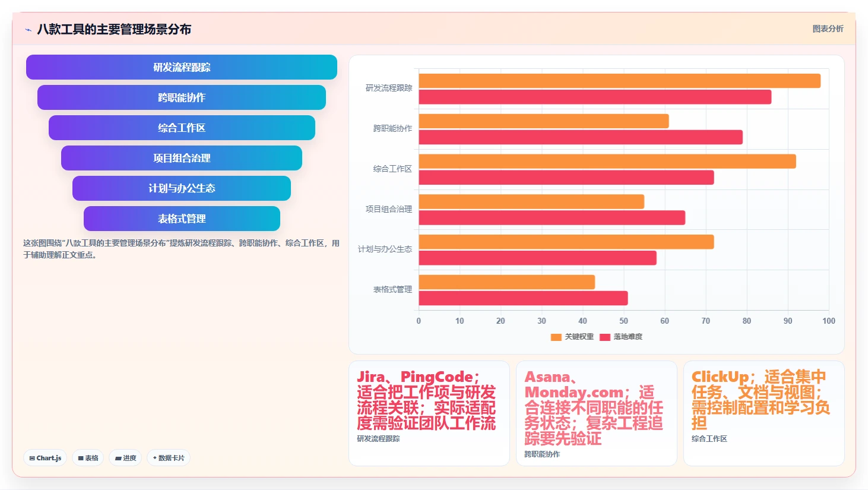Click the x-axis tick value 50
This screenshot has height=490, width=868.
click(x=624, y=321)
